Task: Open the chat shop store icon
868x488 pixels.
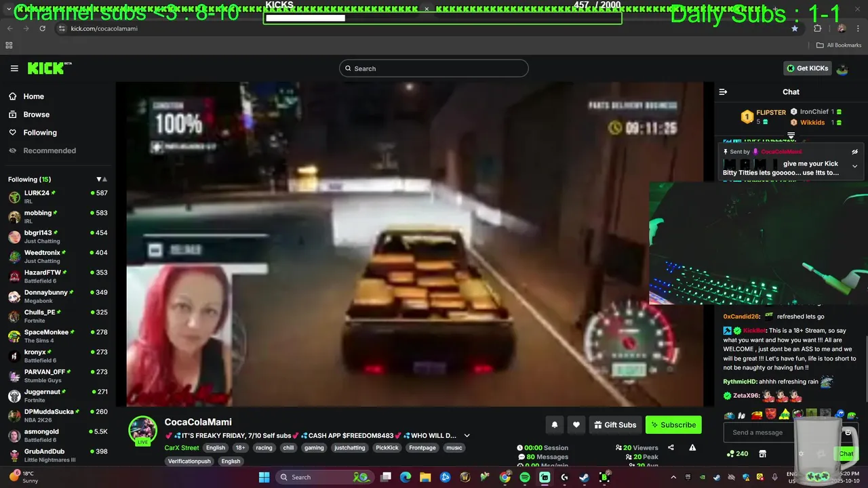Action: (762, 453)
